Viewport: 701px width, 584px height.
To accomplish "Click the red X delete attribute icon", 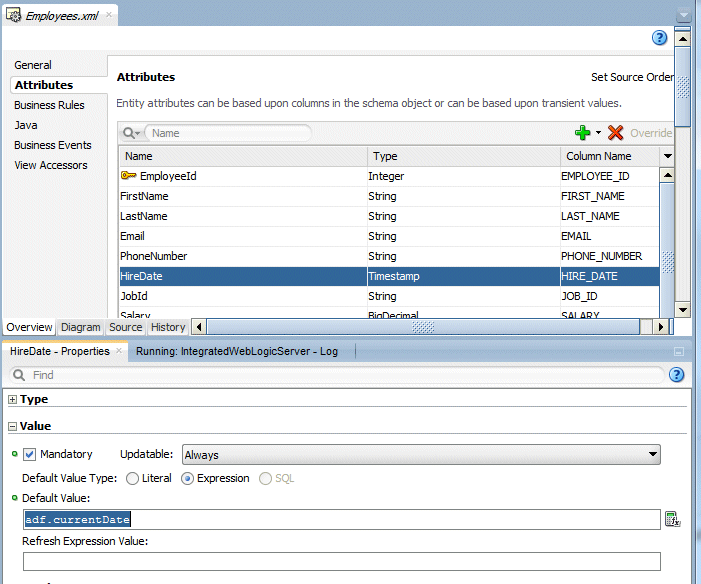I will (616, 133).
